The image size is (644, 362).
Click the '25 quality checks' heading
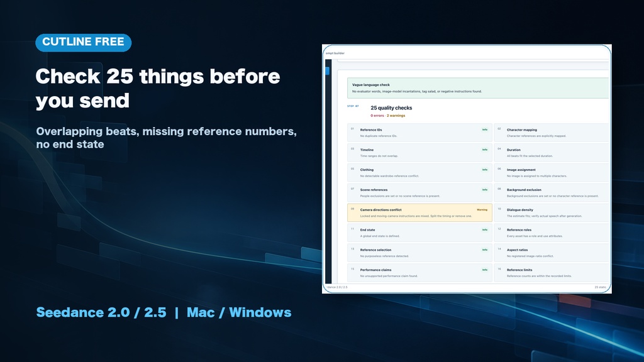point(391,108)
